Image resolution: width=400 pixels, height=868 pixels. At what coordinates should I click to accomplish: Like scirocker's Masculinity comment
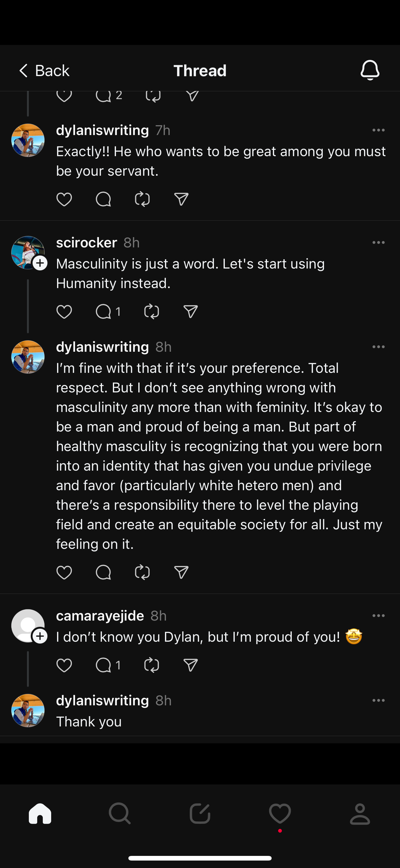[64, 312]
